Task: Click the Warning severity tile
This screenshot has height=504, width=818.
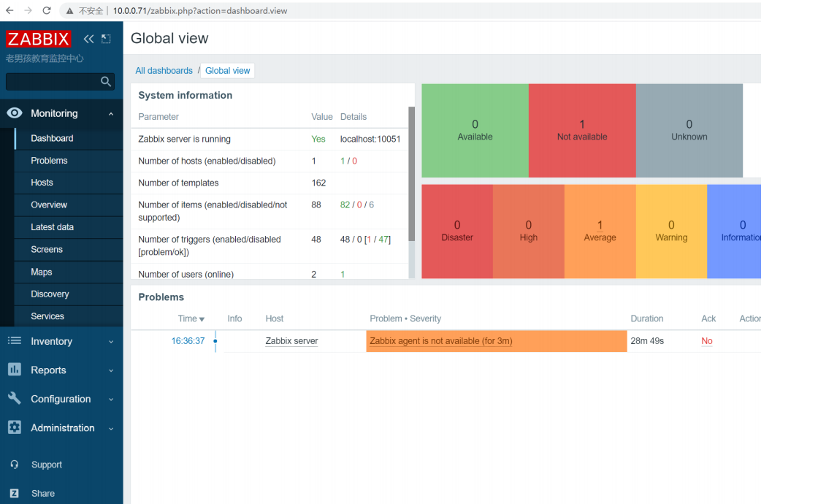Action: [671, 231]
